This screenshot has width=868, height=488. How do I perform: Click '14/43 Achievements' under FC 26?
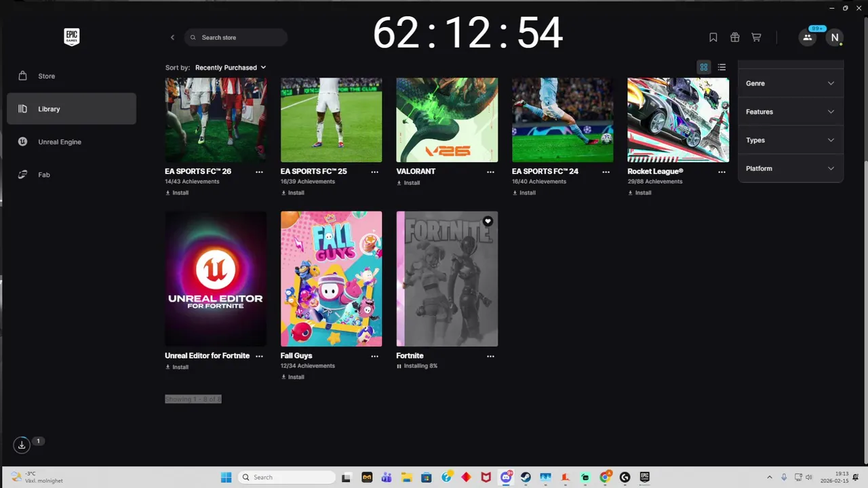[x=192, y=182]
